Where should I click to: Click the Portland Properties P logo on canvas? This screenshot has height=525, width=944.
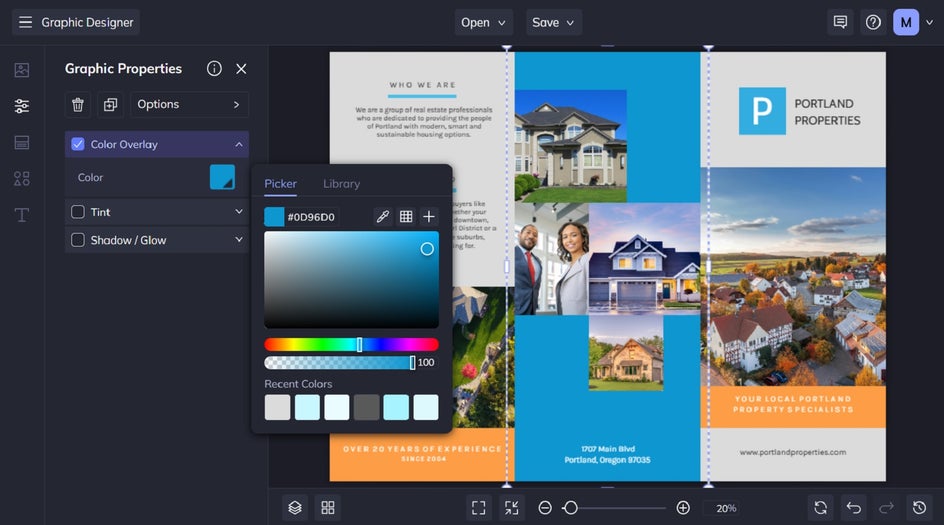[x=762, y=111]
